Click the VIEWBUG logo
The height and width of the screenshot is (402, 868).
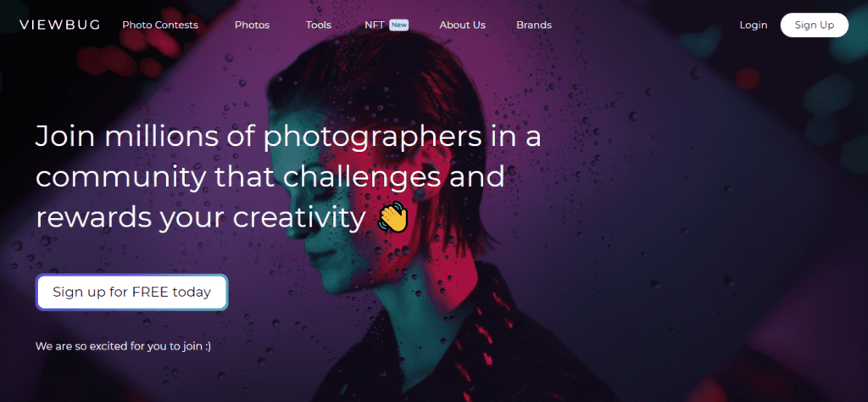tap(60, 25)
